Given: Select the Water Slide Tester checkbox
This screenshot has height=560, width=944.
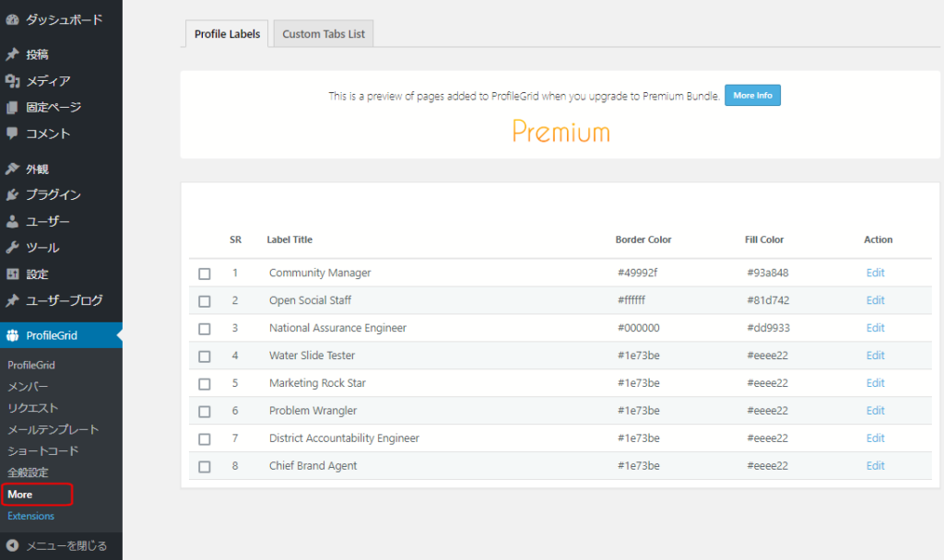Looking at the screenshot, I should point(205,356).
